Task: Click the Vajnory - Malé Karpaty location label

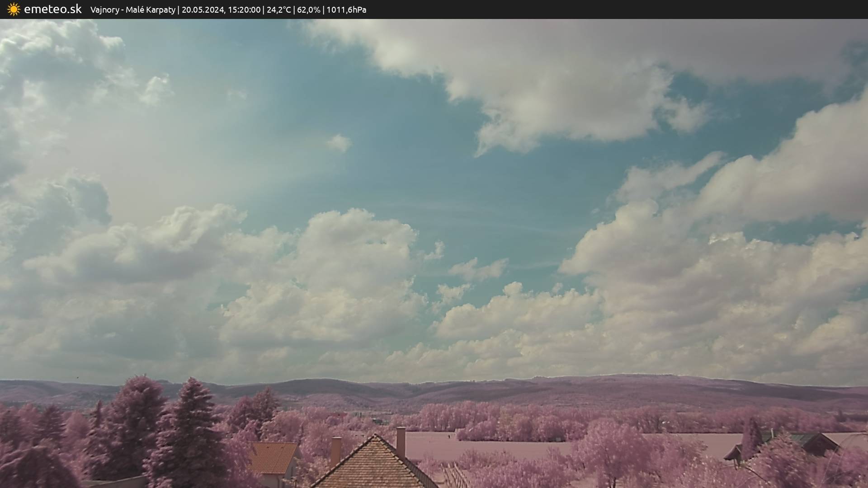Action: point(132,10)
